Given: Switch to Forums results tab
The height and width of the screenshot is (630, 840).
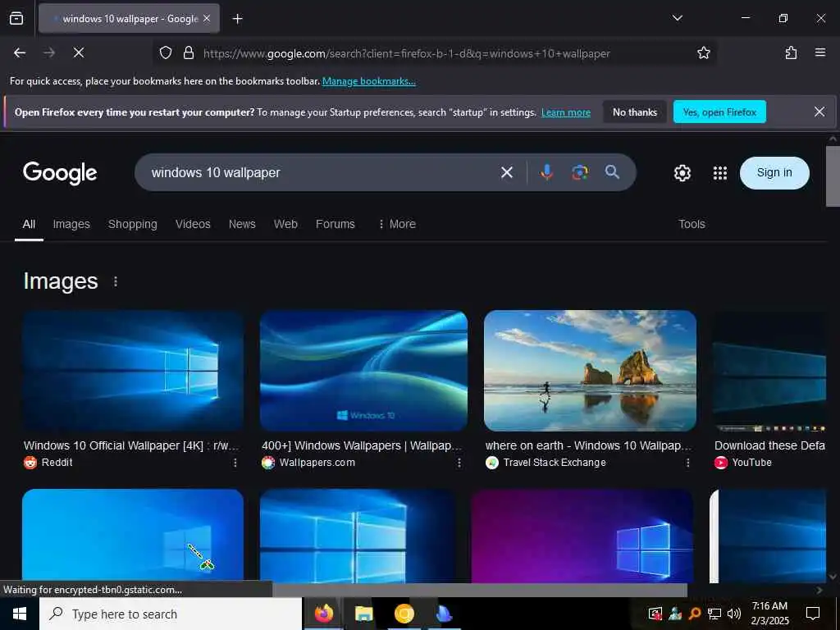Looking at the screenshot, I should click(x=336, y=224).
